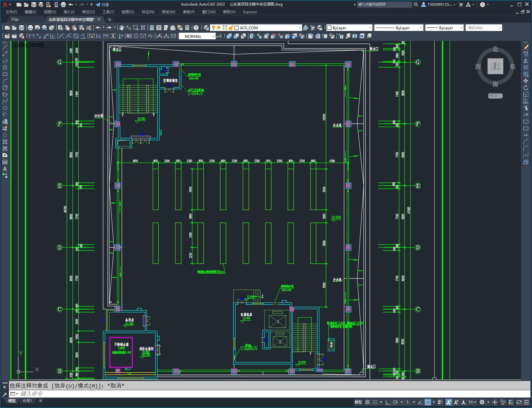Click the calculator icon in toolbar
The height and width of the screenshot is (408, 532).
(x=187, y=28)
